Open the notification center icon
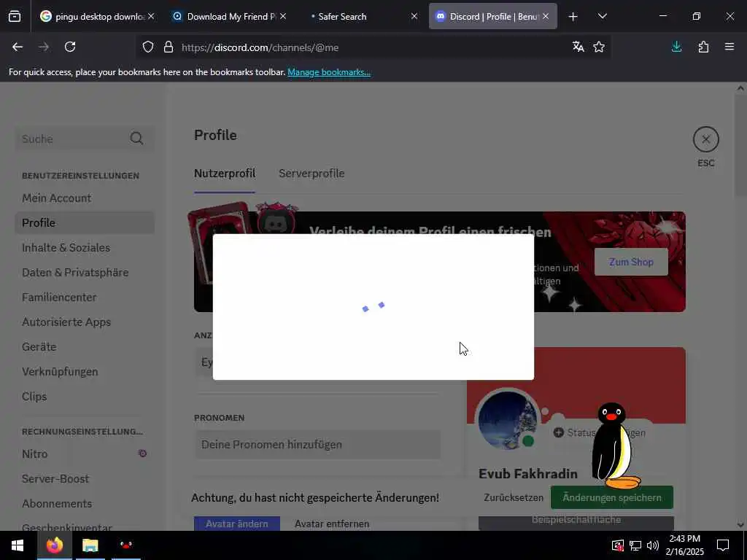 pos(723,545)
